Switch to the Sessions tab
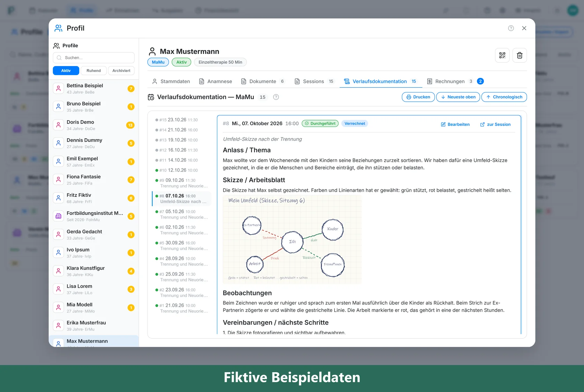This screenshot has height=392, width=584. (314, 81)
